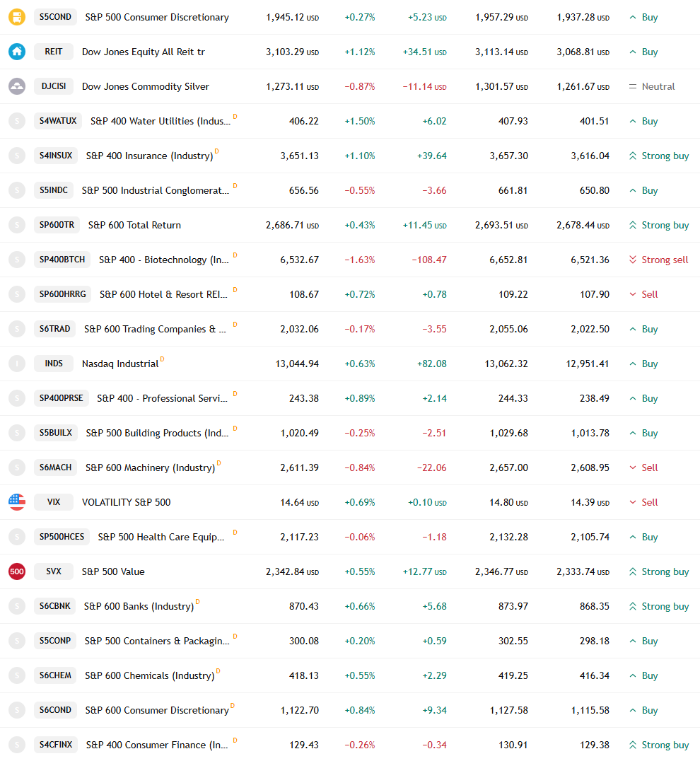Click the delayed-data D marker on S6CBNK row
Image resolution: width=700 pixels, height=761 pixels.
click(x=197, y=601)
